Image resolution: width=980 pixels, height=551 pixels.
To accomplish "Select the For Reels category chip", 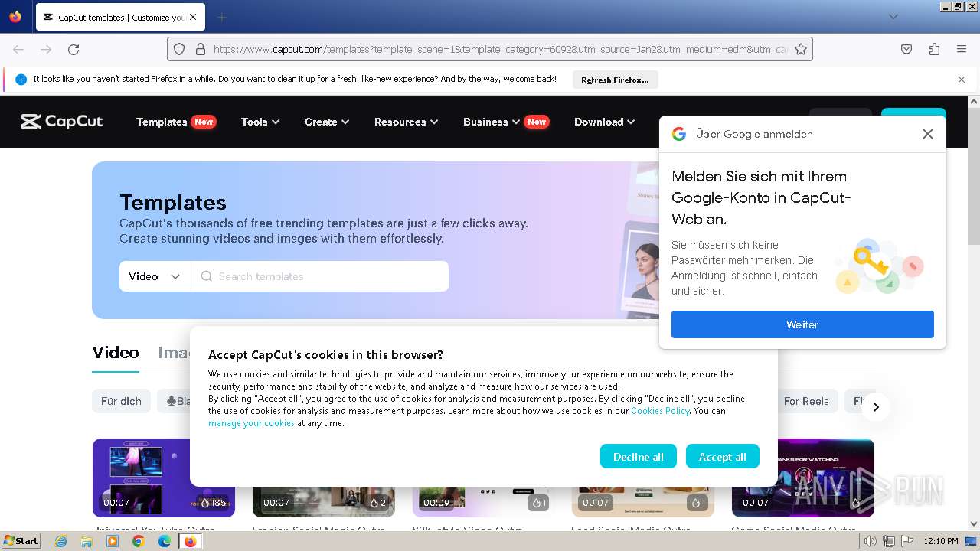I will point(806,401).
